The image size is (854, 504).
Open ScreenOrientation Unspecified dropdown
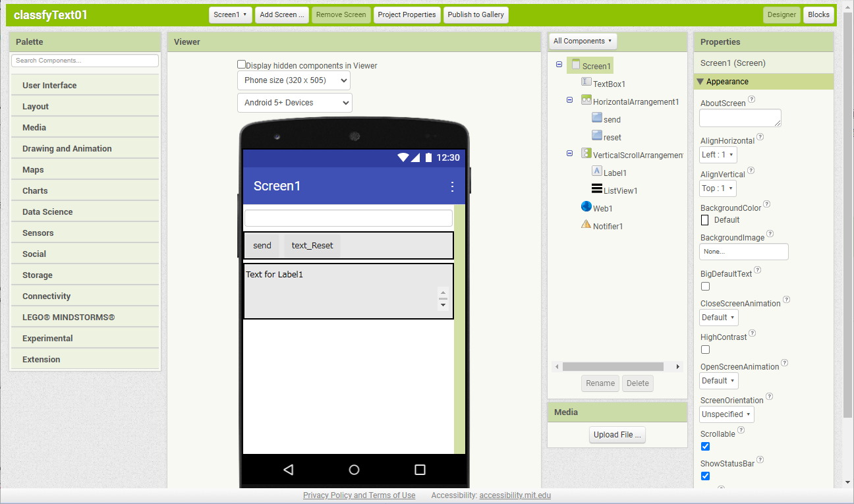[x=727, y=414]
